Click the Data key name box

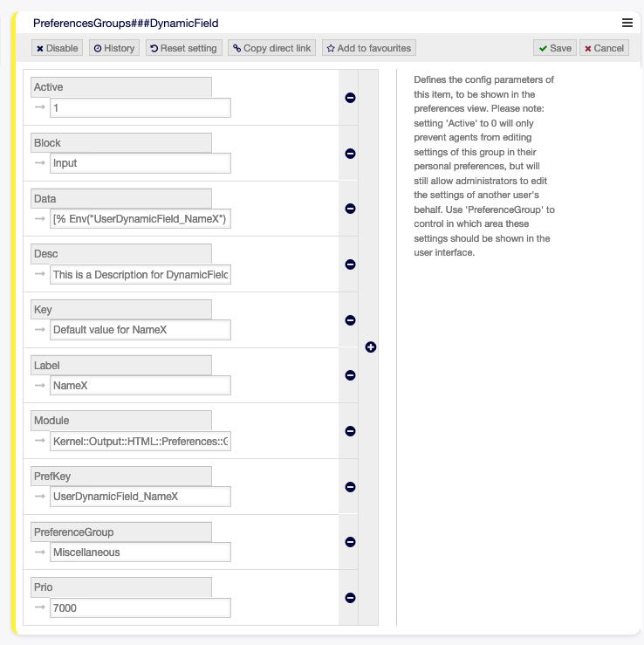coord(121,199)
